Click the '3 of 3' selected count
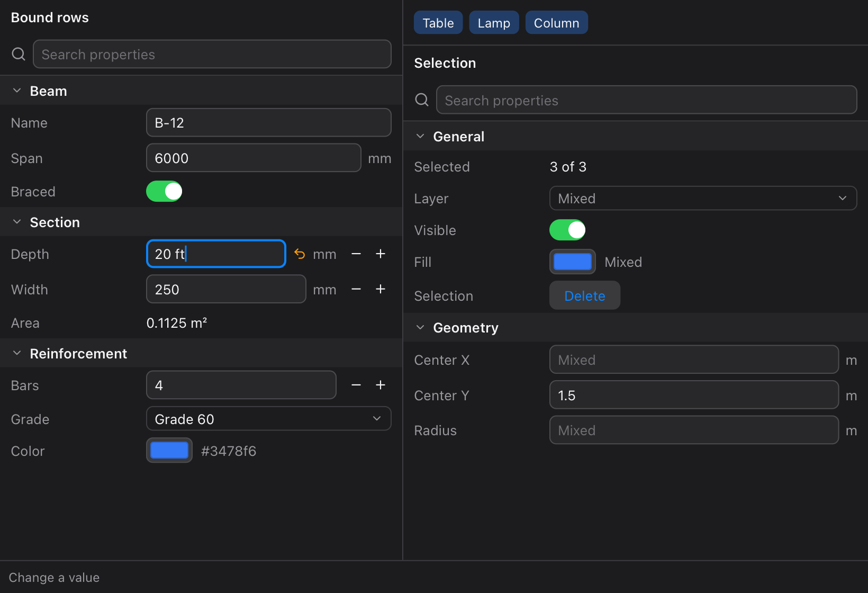Viewport: 868px width, 593px height. tap(568, 167)
